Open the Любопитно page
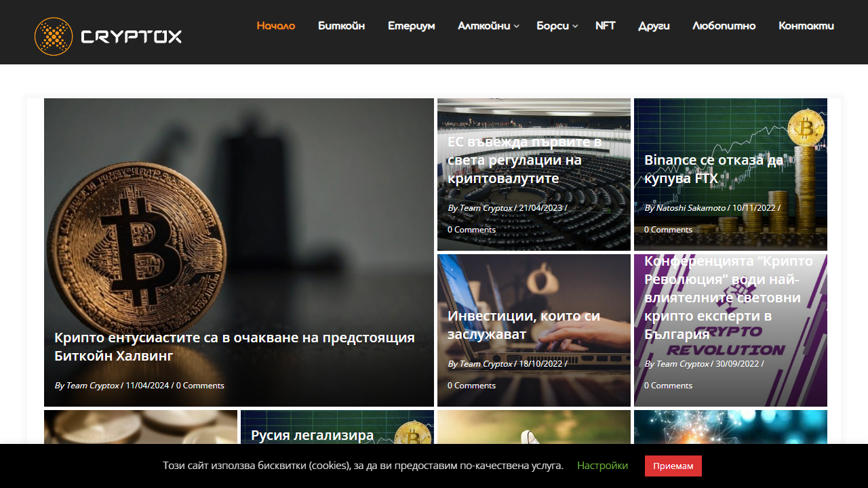 click(x=724, y=26)
